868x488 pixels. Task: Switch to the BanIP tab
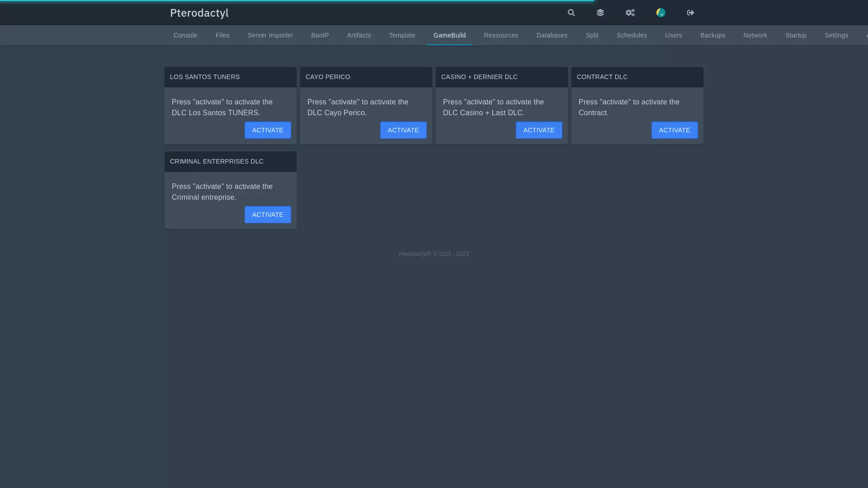tap(320, 35)
